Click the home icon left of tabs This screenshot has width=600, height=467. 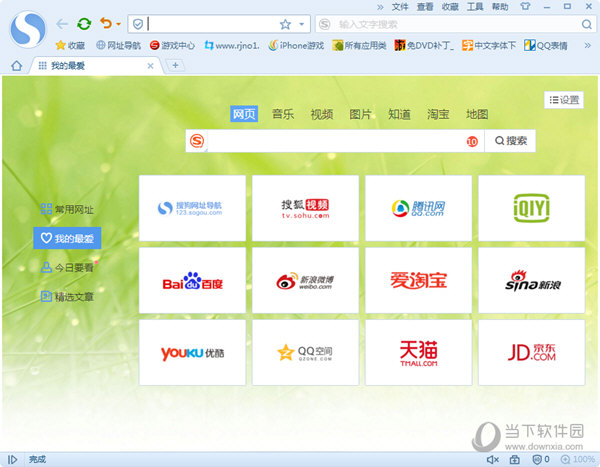tap(15, 65)
